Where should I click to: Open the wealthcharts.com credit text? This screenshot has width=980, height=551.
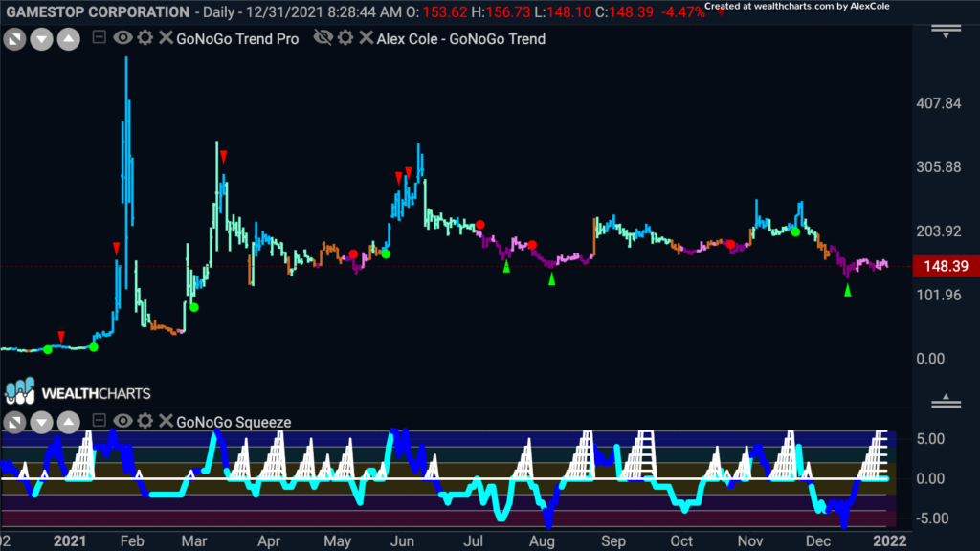(797, 7)
